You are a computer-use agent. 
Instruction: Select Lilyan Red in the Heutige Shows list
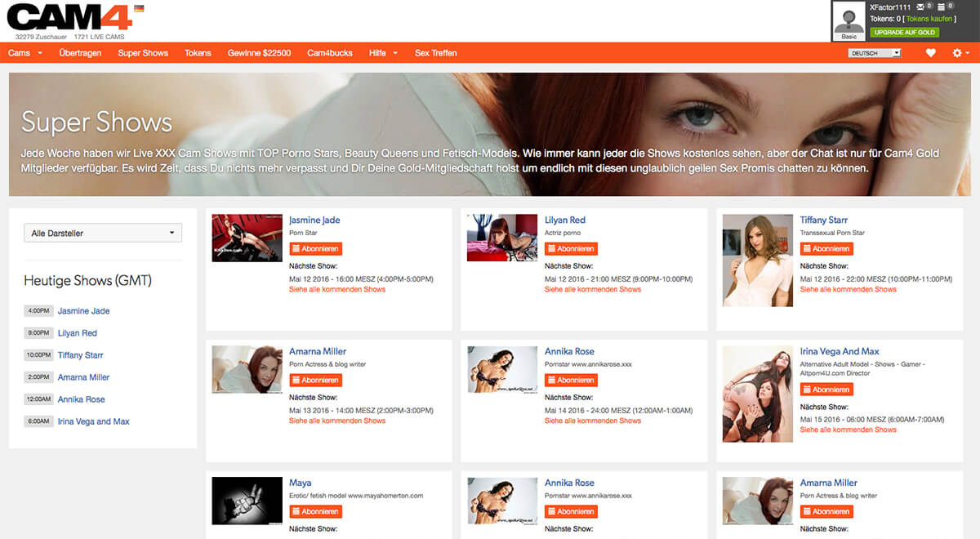click(x=78, y=333)
